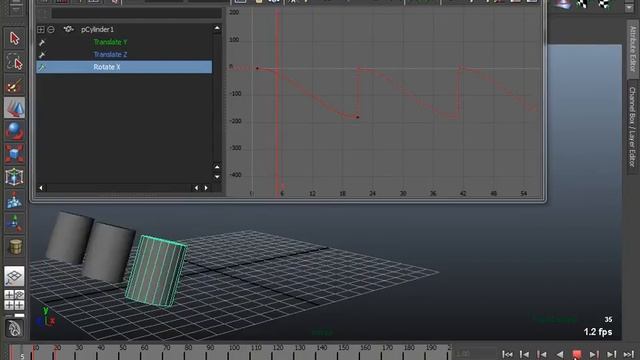Viewport: 640px width, 360px height.
Task: Toggle pin on Translate Z channel
Action: [42, 55]
